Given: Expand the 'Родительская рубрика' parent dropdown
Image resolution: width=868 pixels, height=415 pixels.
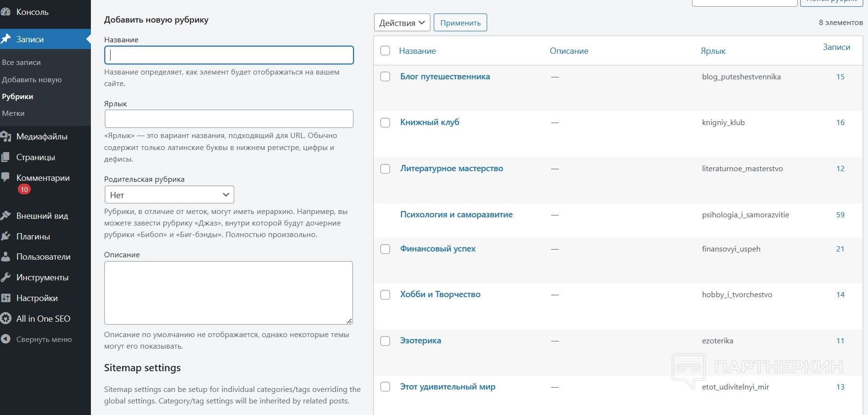Looking at the screenshot, I should [169, 195].
